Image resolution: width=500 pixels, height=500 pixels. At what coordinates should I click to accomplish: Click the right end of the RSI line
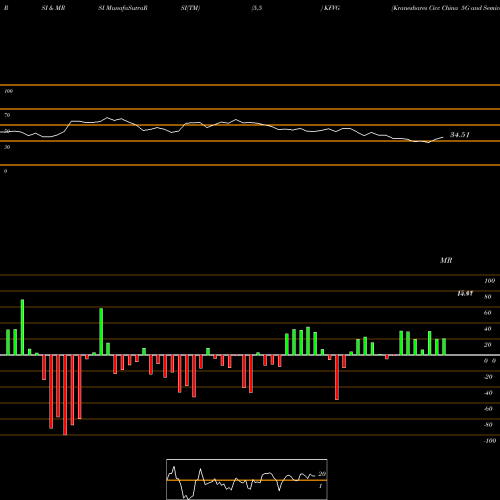click(x=443, y=137)
